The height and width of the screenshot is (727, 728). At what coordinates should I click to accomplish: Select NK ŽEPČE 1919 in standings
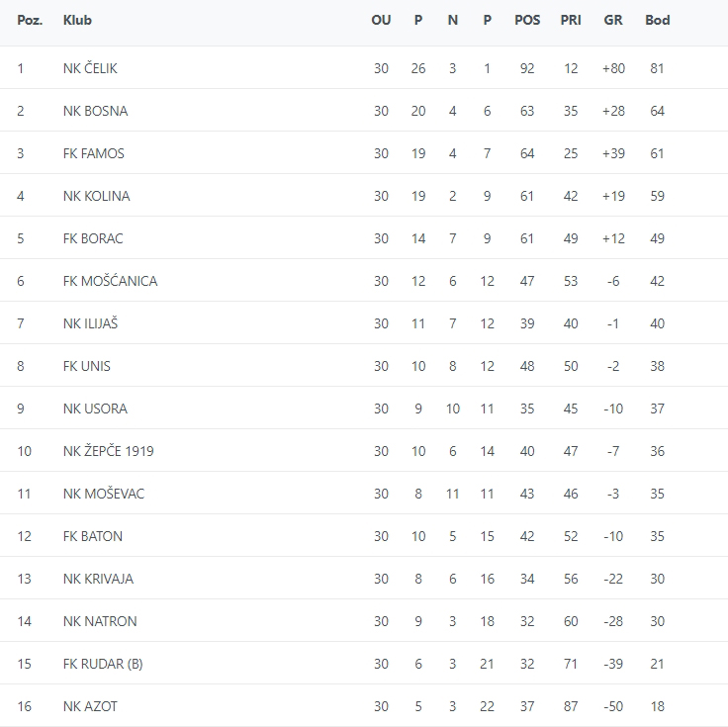[108, 451]
